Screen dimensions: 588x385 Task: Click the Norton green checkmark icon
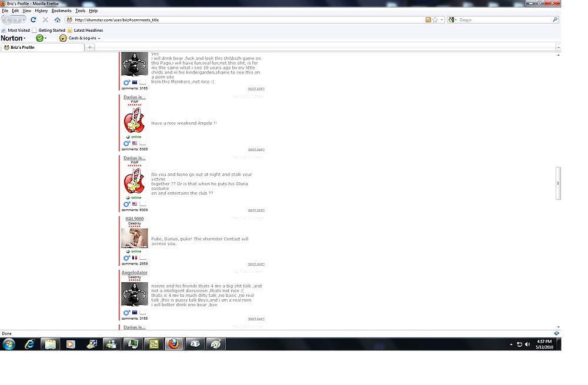pos(39,38)
